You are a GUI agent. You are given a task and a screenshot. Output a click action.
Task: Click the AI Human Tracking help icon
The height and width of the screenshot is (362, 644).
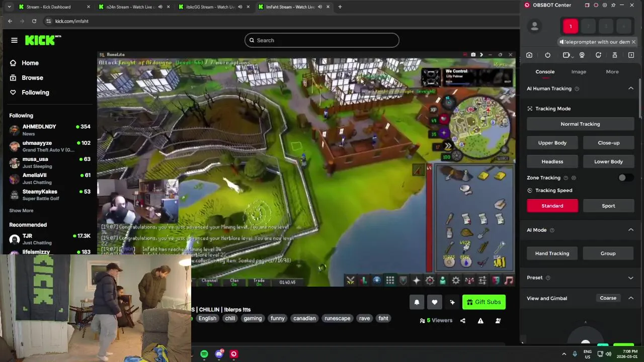pyautogui.click(x=577, y=88)
